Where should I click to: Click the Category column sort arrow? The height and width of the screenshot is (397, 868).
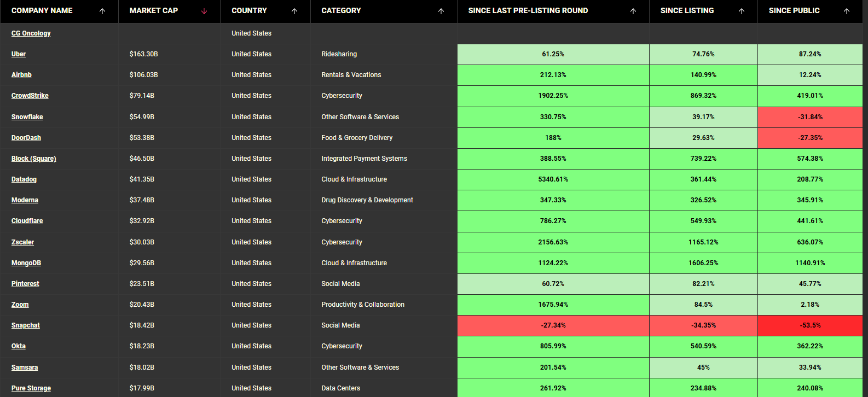pos(441,11)
